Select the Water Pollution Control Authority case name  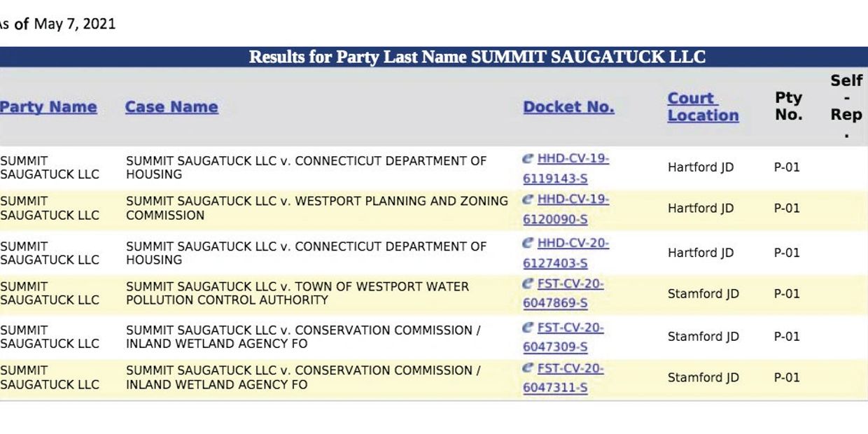pos(297,293)
